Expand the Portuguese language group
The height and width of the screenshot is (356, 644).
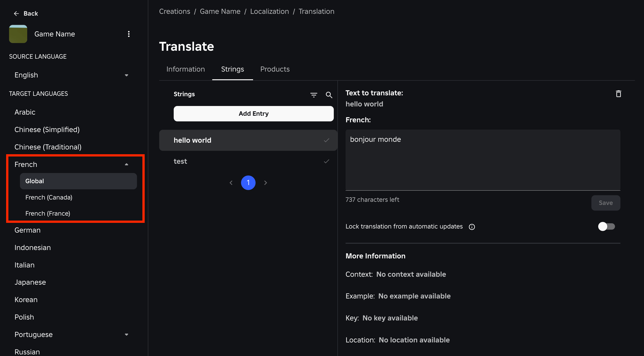tap(127, 334)
